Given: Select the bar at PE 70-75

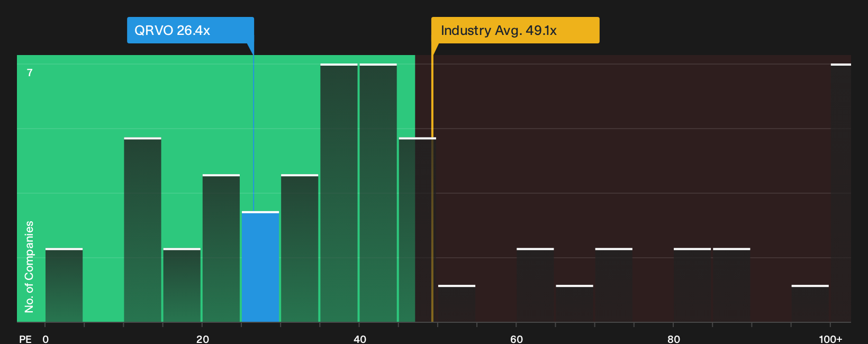Looking at the screenshot, I should tap(614, 285).
